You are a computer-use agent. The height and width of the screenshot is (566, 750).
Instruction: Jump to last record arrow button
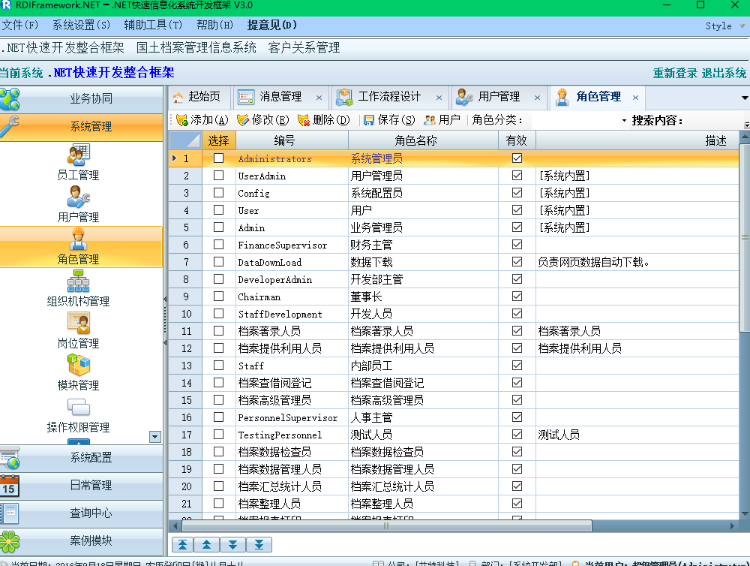pyautogui.click(x=259, y=544)
